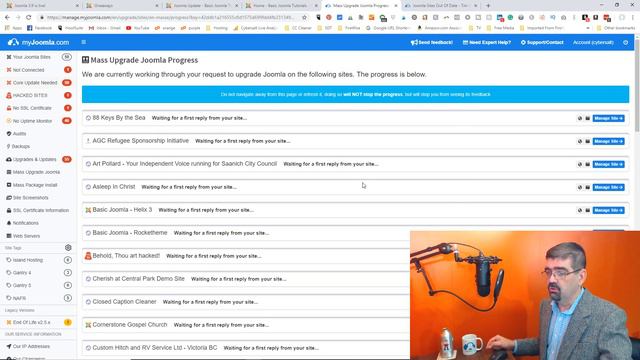
Task: Click Manage Site for AGC Refugee Sponsorship Initiative
Action: (x=609, y=141)
